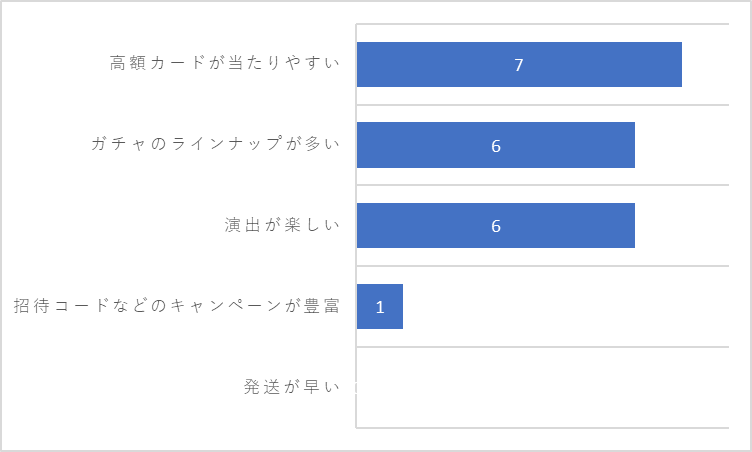Click data label 6 on third bar
This screenshot has width=752, height=452.
pos(496,226)
